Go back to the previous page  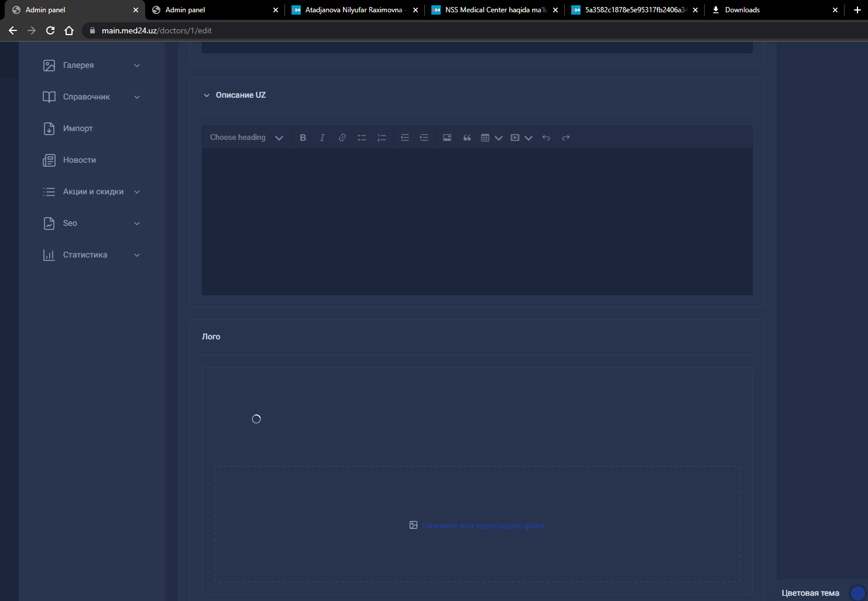coord(13,30)
